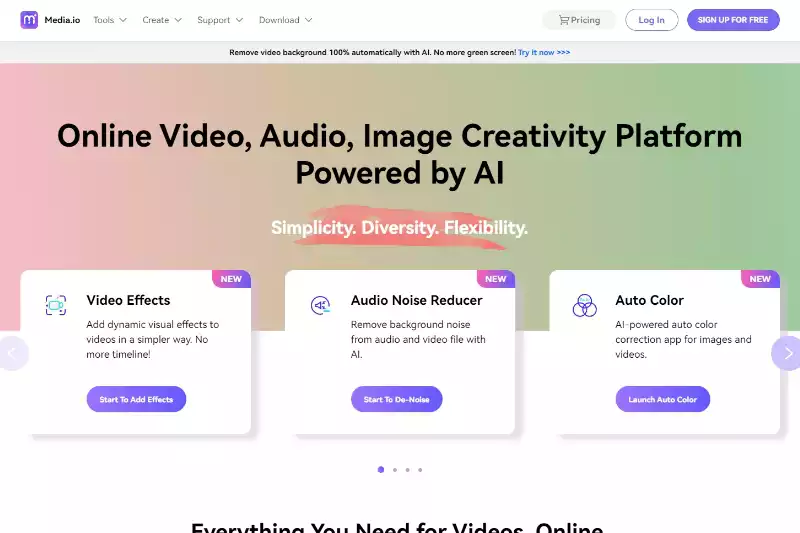This screenshot has width=800, height=533.
Task: Click the Try it now >>> link
Action: coord(544,53)
